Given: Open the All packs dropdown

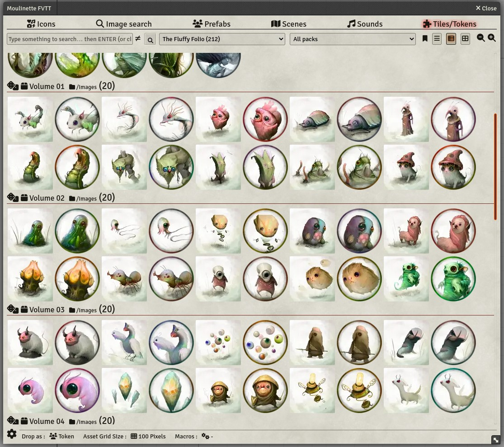Looking at the screenshot, I should point(353,39).
